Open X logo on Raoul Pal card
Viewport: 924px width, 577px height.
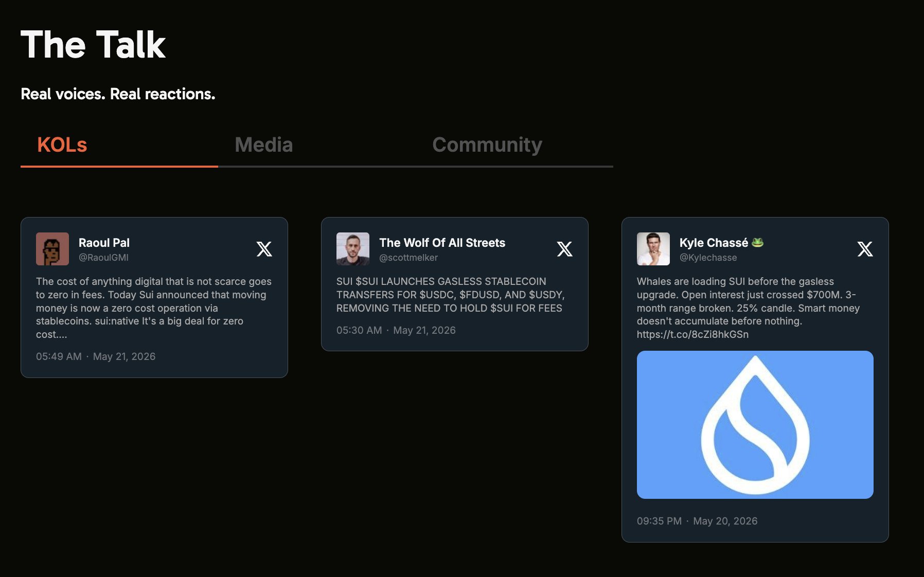pos(264,249)
